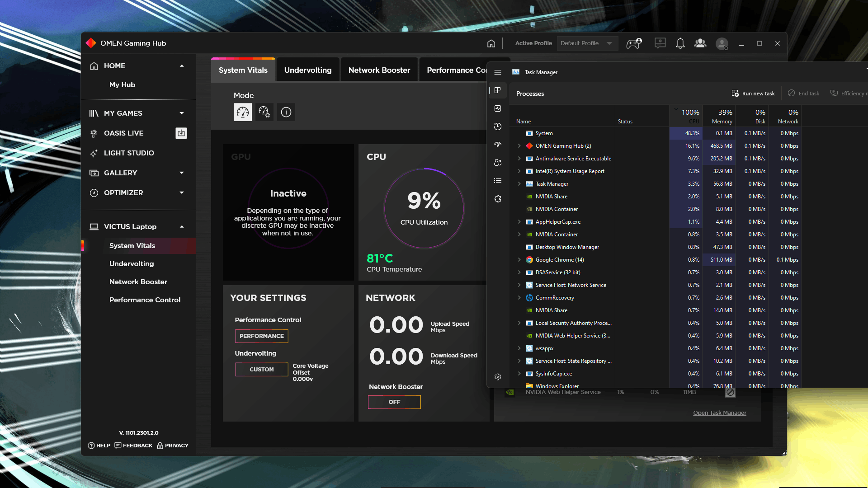Open Task Manager Performance sidebar icon

point(498,108)
